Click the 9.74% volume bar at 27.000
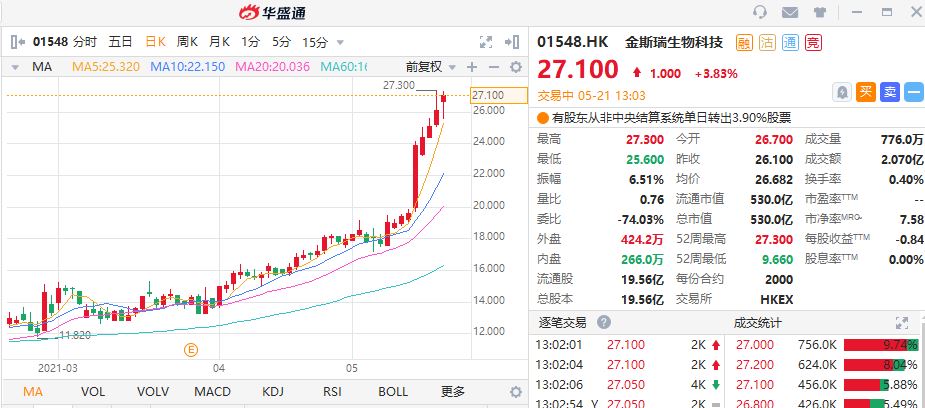925x408 pixels. pyautogui.click(x=881, y=345)
